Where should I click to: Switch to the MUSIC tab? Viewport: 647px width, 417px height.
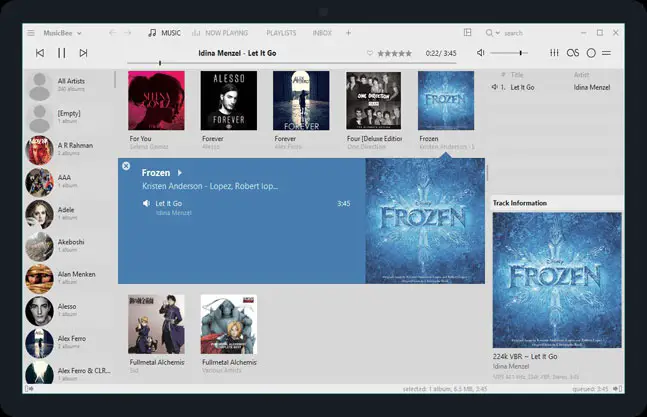[164, 33]
